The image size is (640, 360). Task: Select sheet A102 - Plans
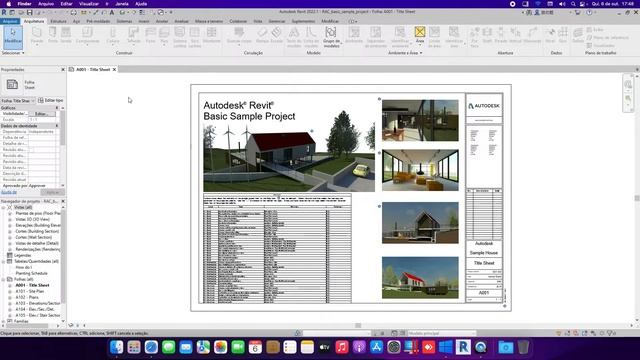click(x=27, y=298)
